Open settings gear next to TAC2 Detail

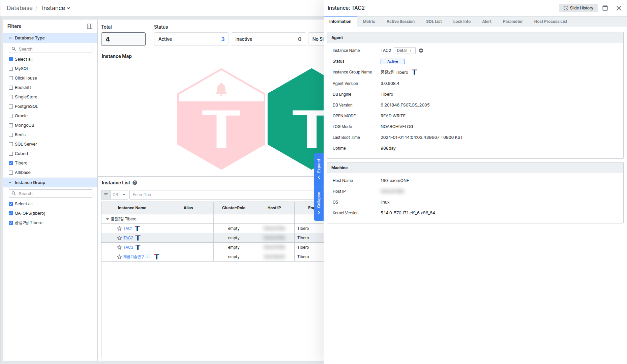pyautogui.click(x=421, y=51)
